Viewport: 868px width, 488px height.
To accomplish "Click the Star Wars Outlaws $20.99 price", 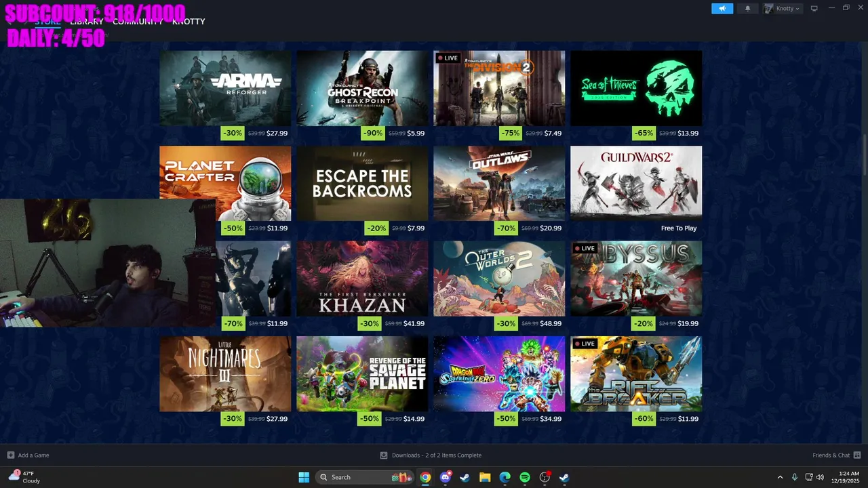I will (x=551, y=228).
